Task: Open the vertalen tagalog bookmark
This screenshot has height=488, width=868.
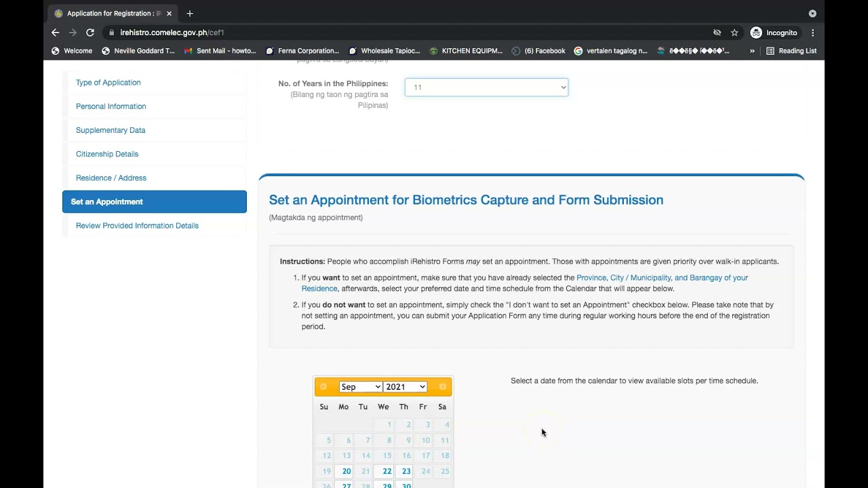Action: point(611,51)
